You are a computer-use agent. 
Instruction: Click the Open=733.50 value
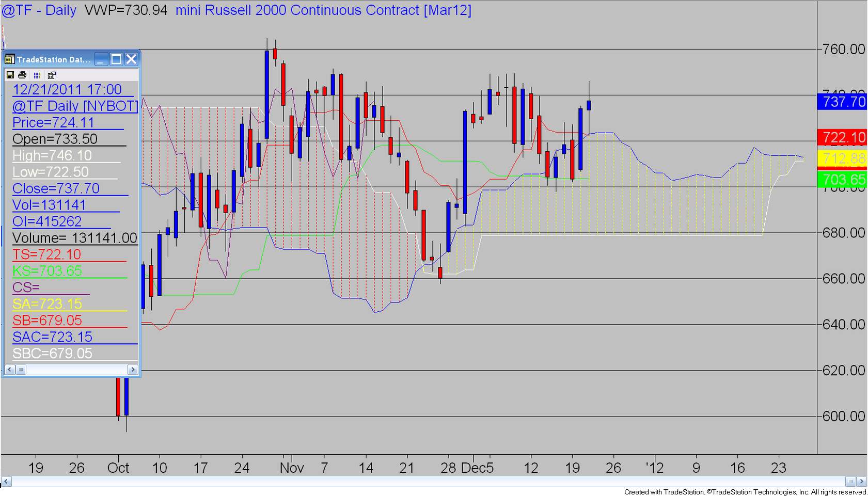point(55,139)
